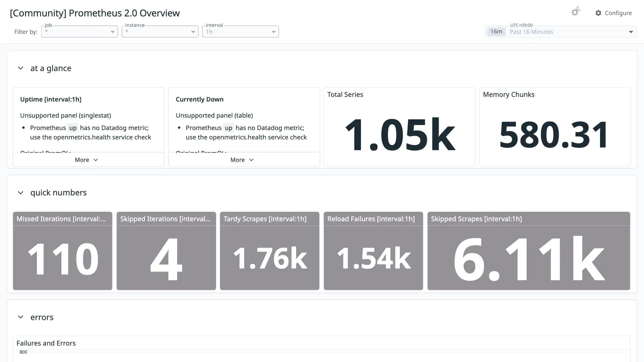The height and width of the screenshot is (362, 644).
Task: Click the 'errors' section heading
Action: click(42, 317)
